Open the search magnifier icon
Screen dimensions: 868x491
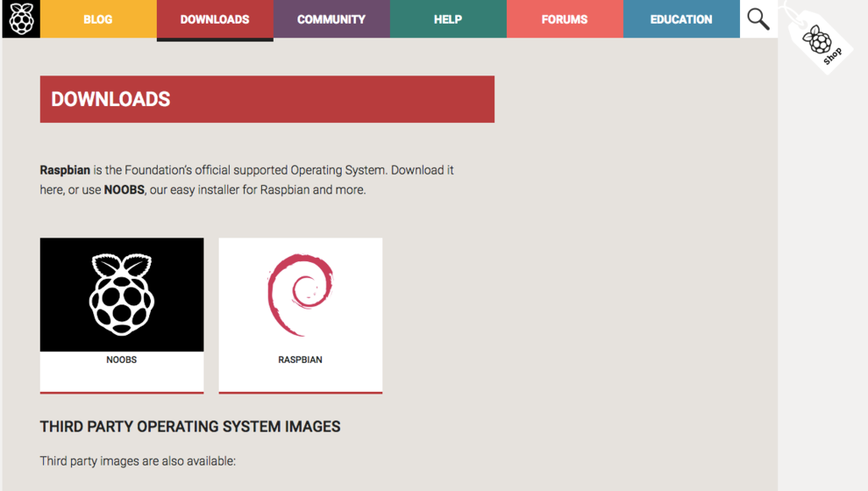pyautogui.click(x=759, y=19)
